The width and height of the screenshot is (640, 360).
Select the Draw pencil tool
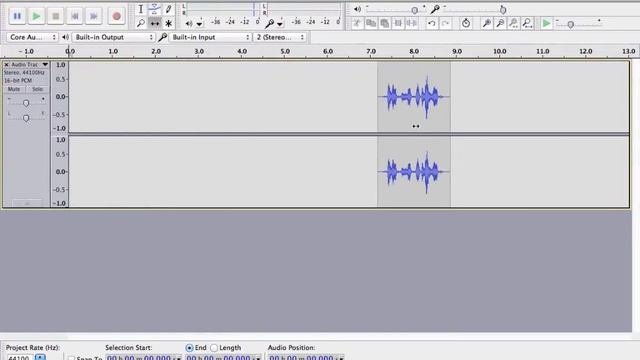coord(168,9)
